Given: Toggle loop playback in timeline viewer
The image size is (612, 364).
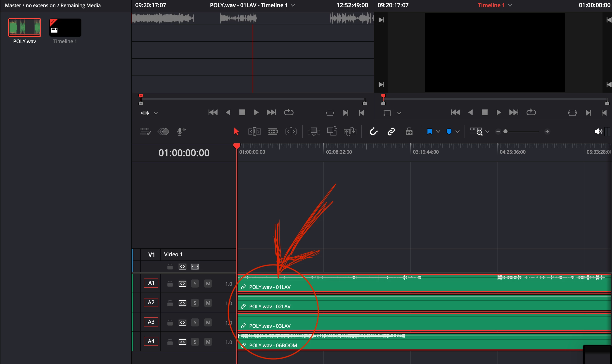Looking at the screenshot, I should point(531,112).
